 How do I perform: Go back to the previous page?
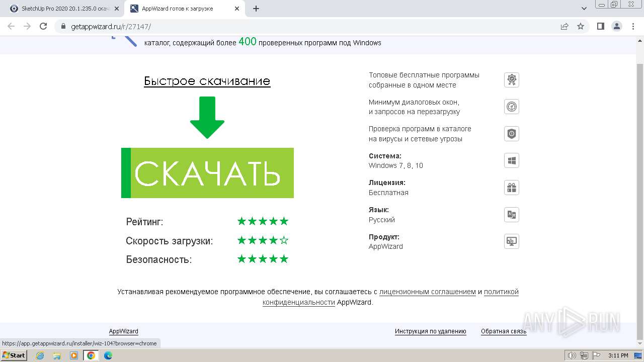point(11,26)
